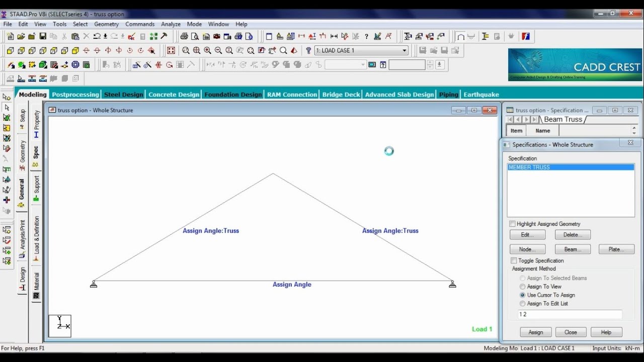Click the Assign button

[535, 332]
